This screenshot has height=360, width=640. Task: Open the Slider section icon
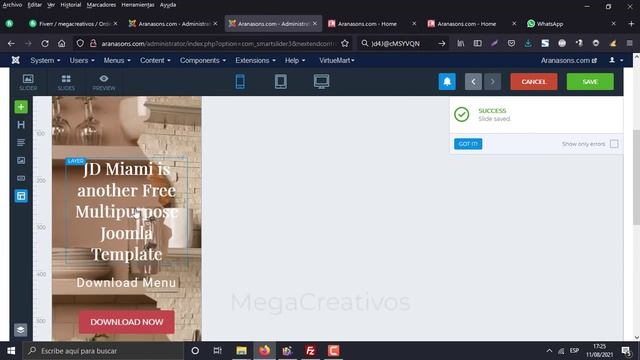[x=28, y=82]
